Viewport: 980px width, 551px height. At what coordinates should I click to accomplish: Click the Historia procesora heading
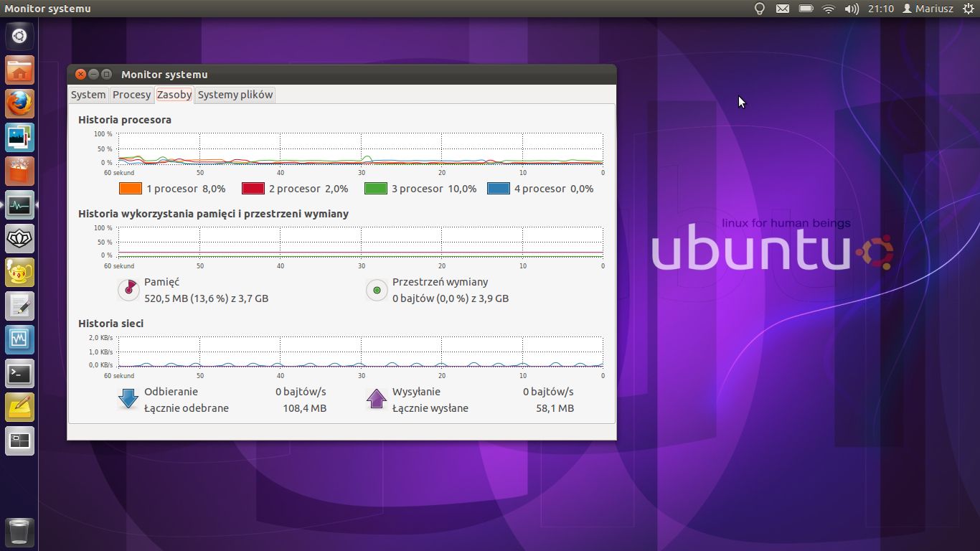coord(125,120)
